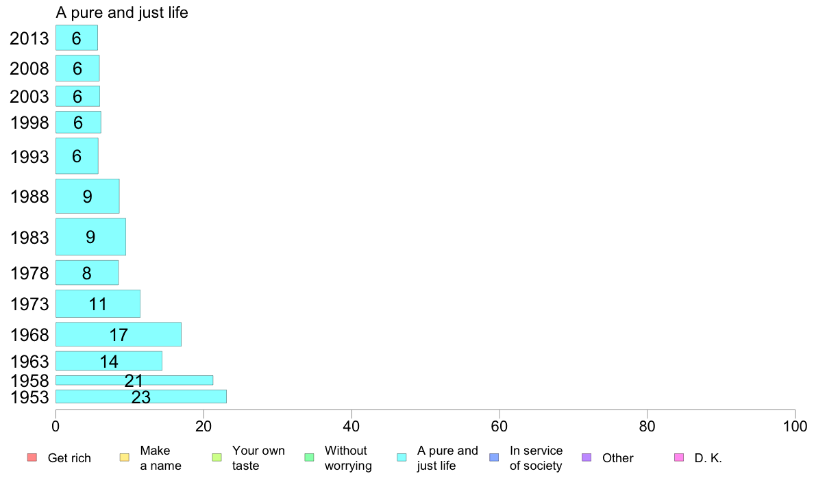
Task: Select the 1978 bar labeled 8
Action: click(x=87, y=273)
